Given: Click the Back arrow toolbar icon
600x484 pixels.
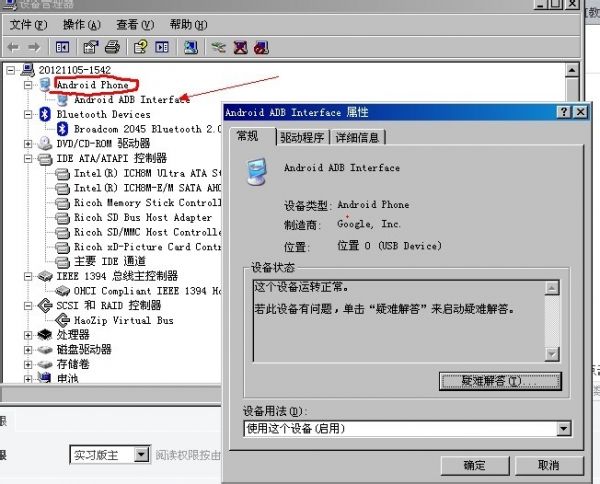Looking at the screenshot, I should [x=13, y=47].
